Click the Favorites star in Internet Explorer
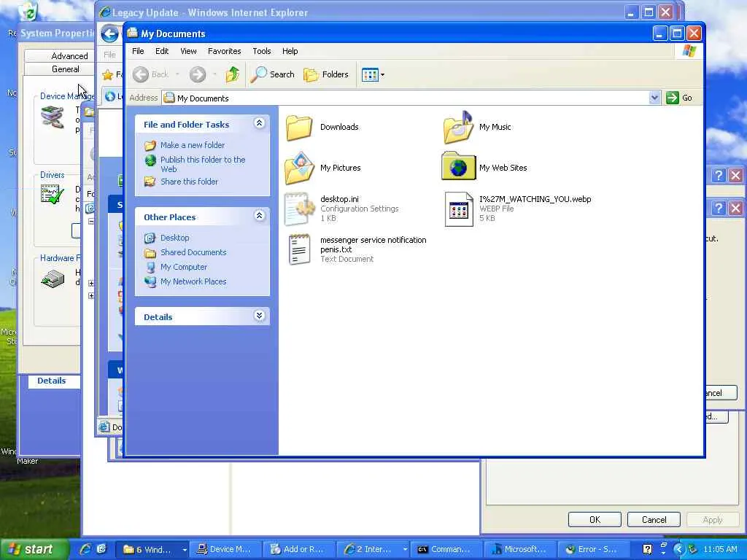 pyautogui.click(x=108, y=75)
